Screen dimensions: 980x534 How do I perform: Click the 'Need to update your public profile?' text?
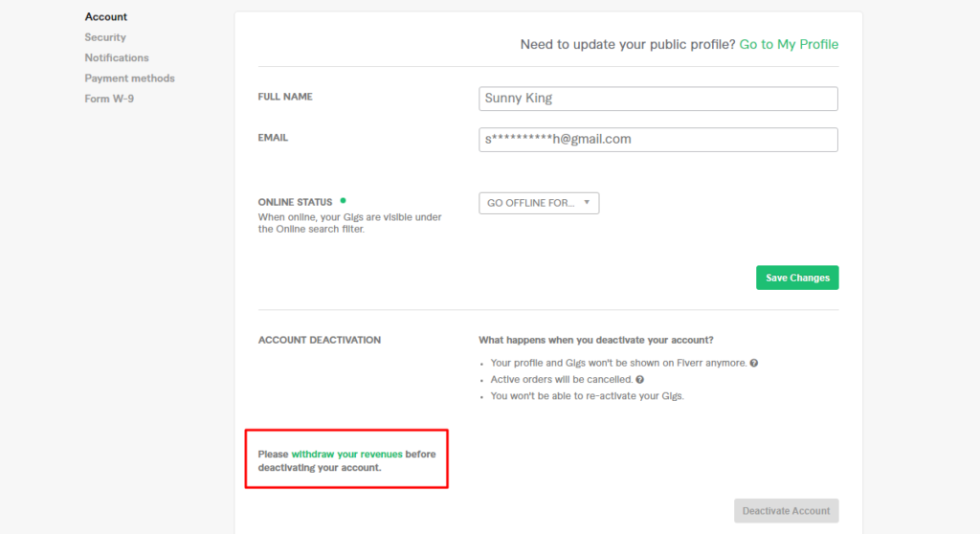click(x=628, y=44)
